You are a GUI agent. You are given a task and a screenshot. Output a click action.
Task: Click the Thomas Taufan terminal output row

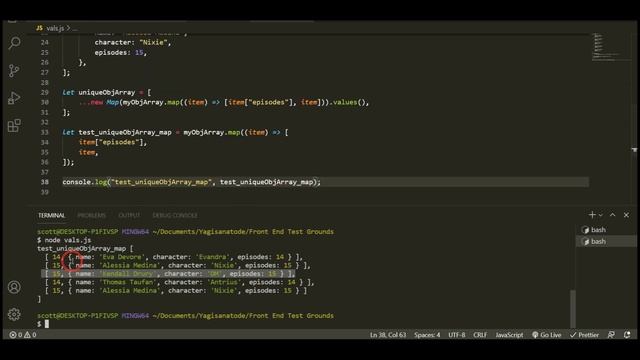point(180,282)
